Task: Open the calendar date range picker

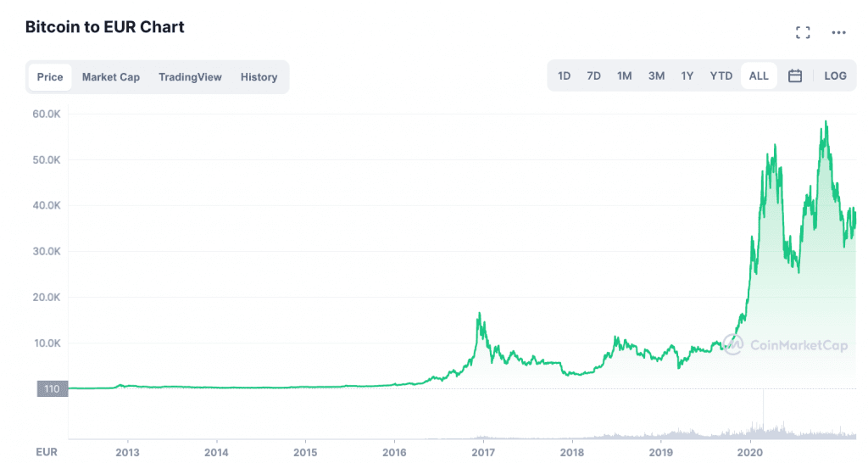Action: (795, 75)
